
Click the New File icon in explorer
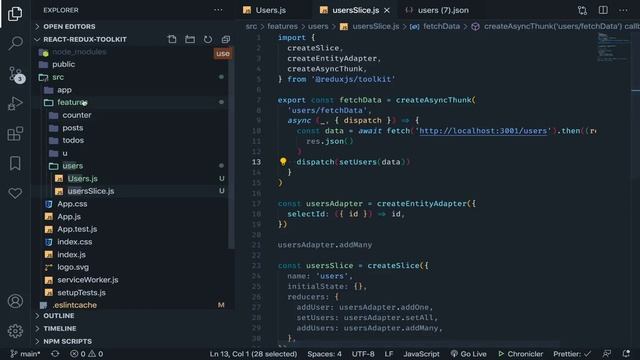tap(172, 39)
